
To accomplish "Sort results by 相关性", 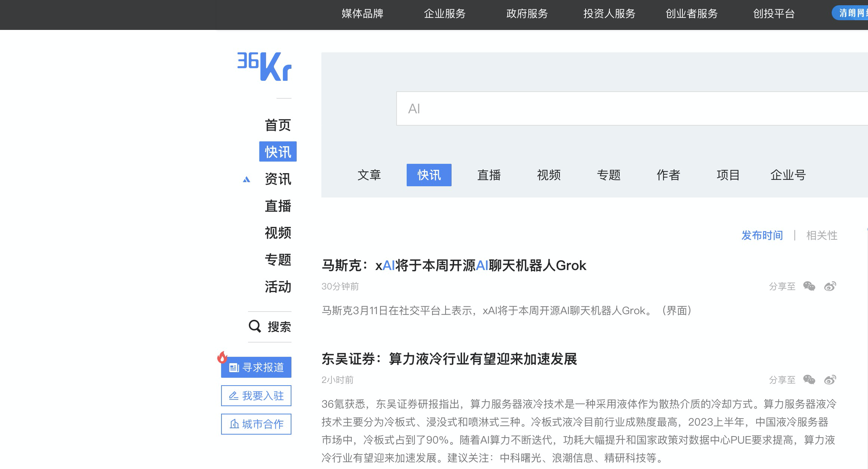I will pos(822,235).
